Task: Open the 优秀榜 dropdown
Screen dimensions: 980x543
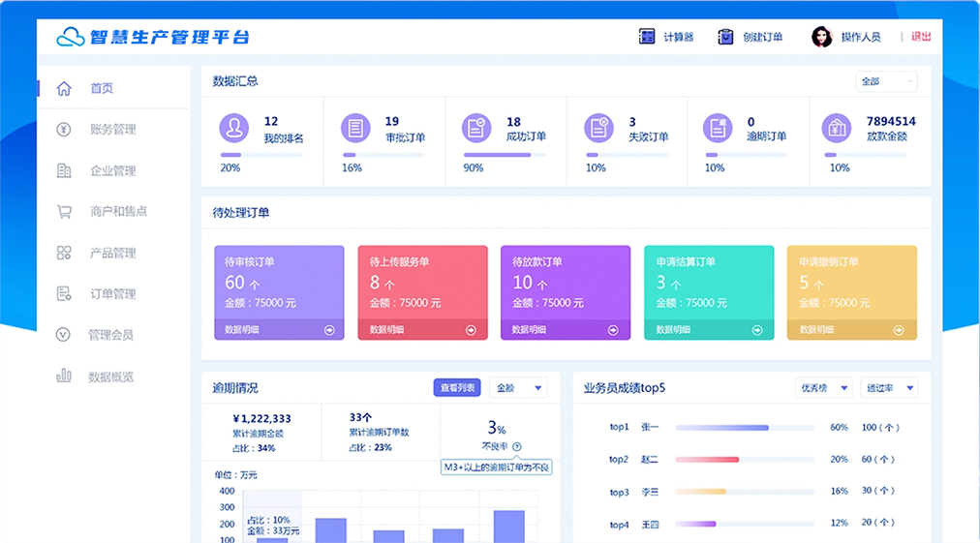Action: [823, 388]
